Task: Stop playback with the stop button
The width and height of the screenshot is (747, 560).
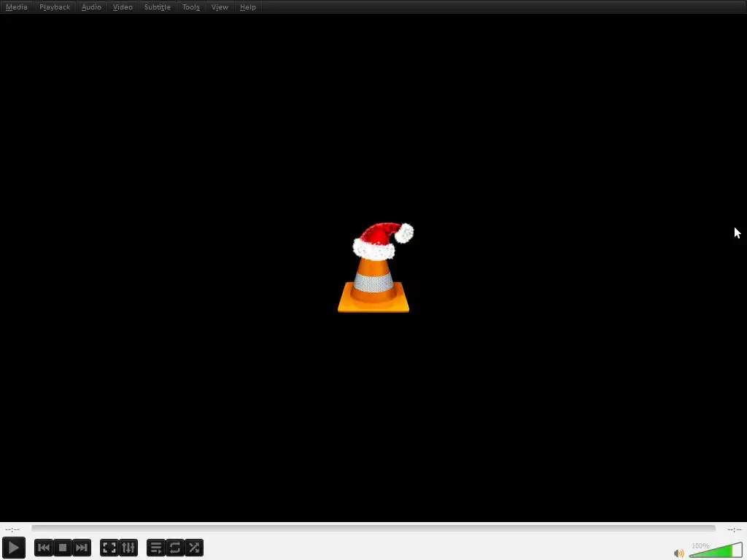Action: click(x=63, y=548)
